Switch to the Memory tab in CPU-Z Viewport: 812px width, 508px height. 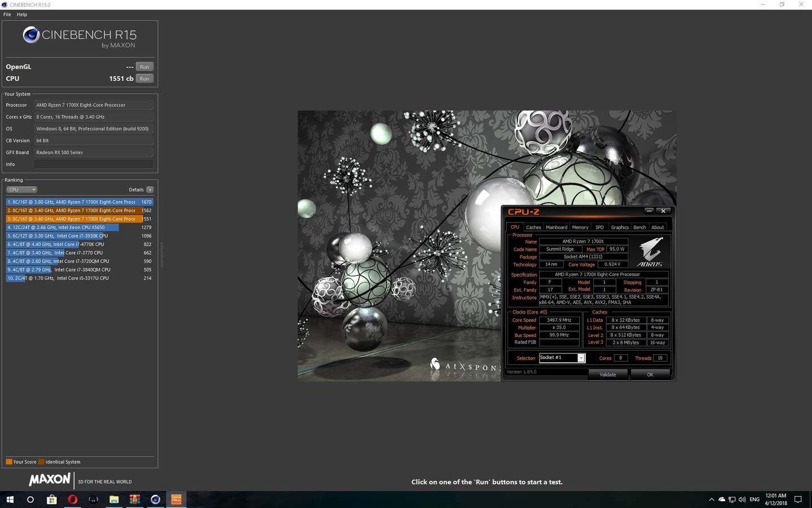tap(580, 227)
